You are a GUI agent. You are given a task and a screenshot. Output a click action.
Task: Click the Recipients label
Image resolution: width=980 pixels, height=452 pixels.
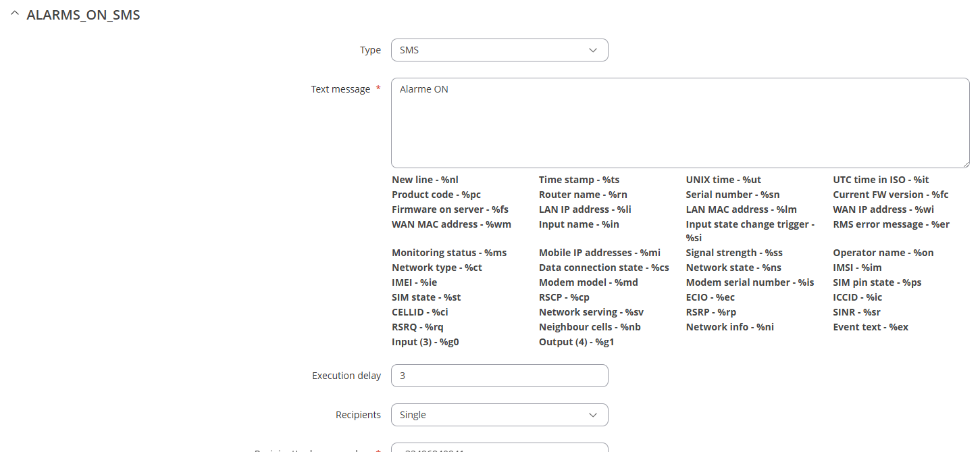pyautogui.click(x=358, y=415)
